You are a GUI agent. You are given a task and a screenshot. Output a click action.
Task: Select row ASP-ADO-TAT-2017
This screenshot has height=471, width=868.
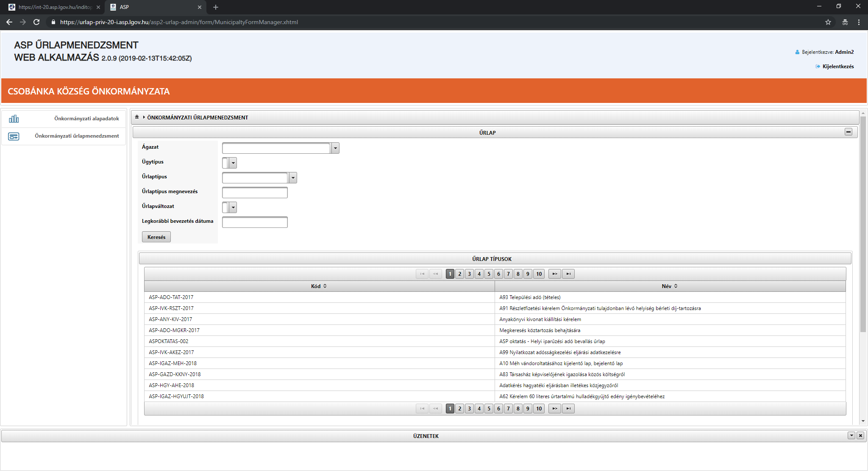(x=495, y=297)
